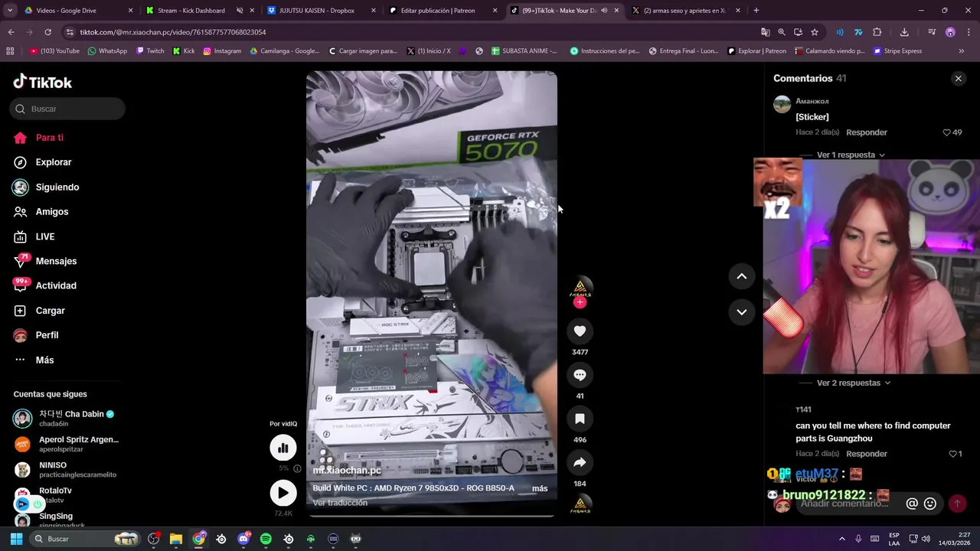Click the TikTok logo
Image resolution: width=980 pixels, height=551 pixels.
tap(43, 82)
